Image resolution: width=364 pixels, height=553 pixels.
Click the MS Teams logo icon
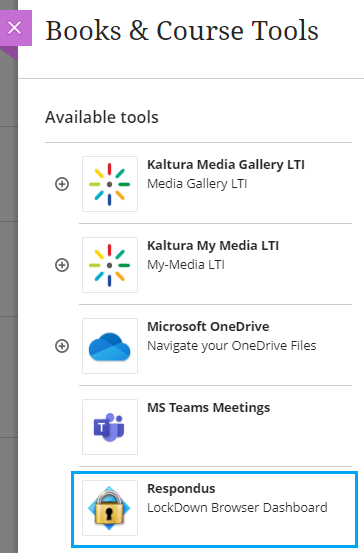pos(110,427)
